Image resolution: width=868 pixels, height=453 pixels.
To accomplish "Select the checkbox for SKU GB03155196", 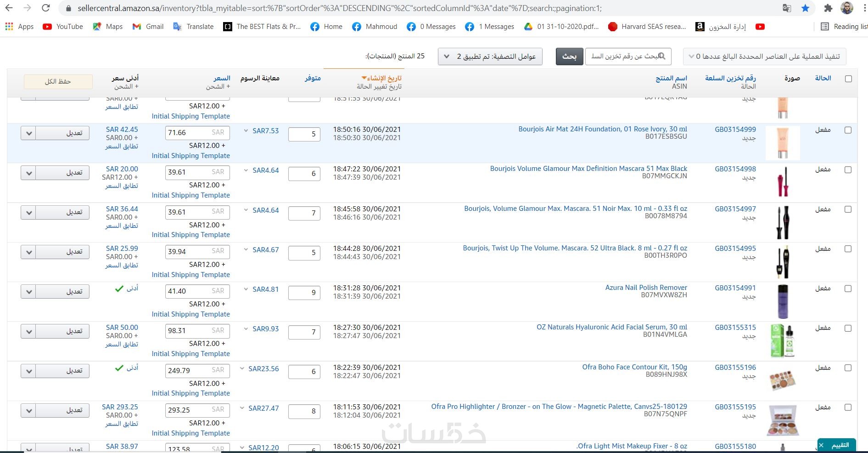I will coord(848,368).
